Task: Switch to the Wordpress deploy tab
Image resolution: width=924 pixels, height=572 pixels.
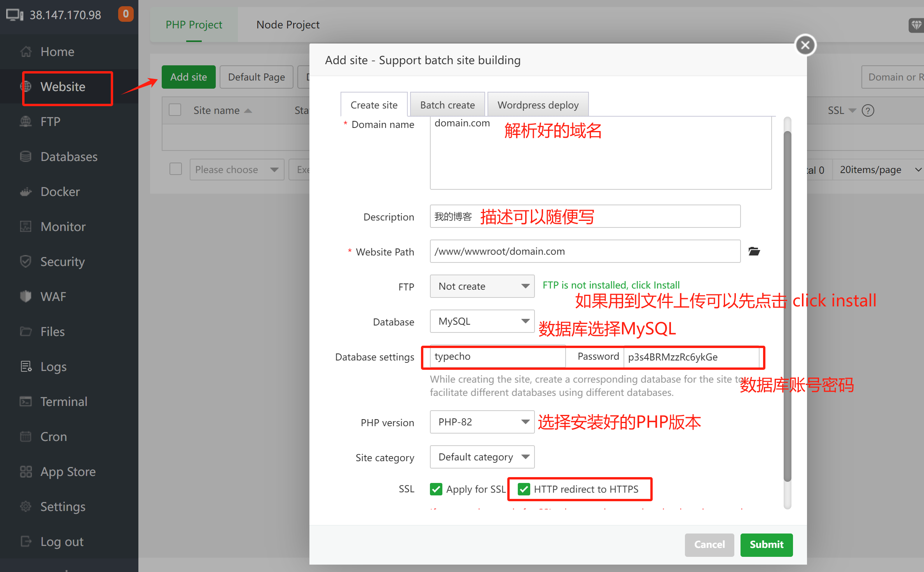Action: point(538,105)
